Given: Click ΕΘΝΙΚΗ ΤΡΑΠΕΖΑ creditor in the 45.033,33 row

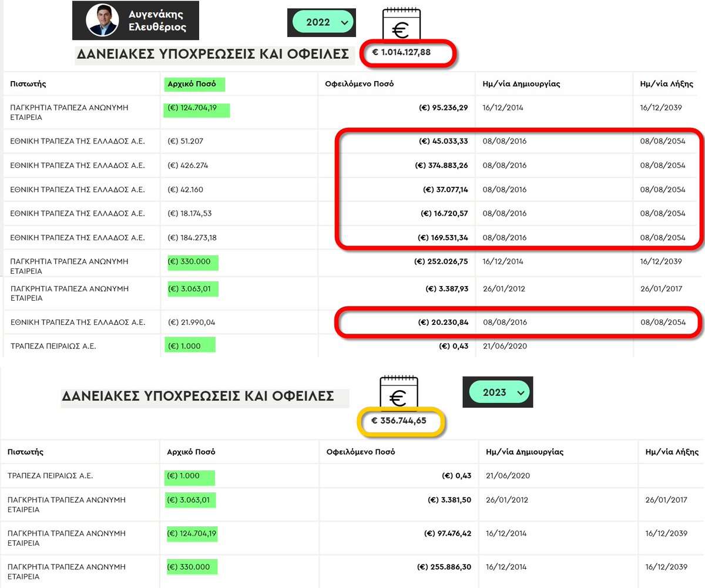Looking at the screenshot, I should (78, 141).
